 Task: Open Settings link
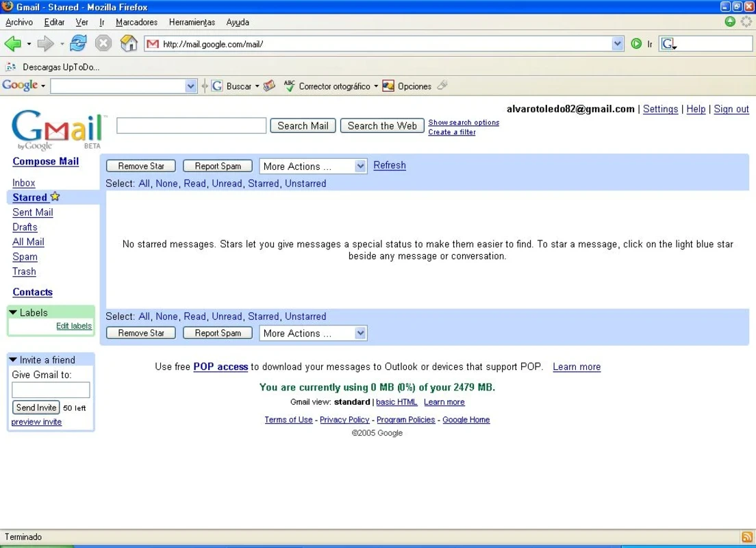point(661,109)
